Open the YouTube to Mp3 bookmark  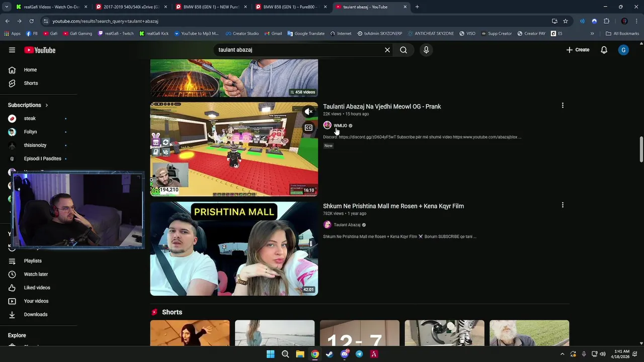pos(196,34)
